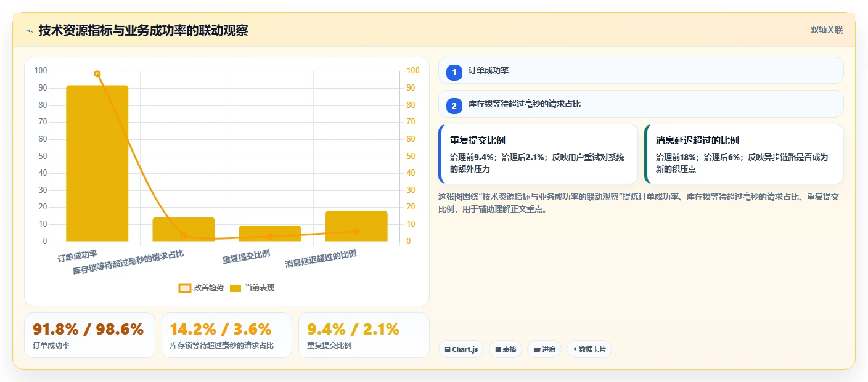Click the text 治理前9.4%；治理后2.1%

click(x=497, y=157)
